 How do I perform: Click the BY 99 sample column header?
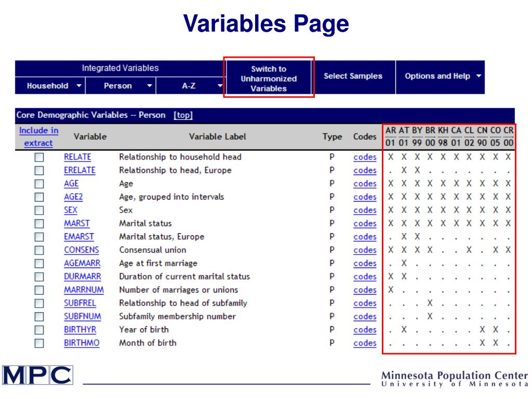[x=417, y=137]
